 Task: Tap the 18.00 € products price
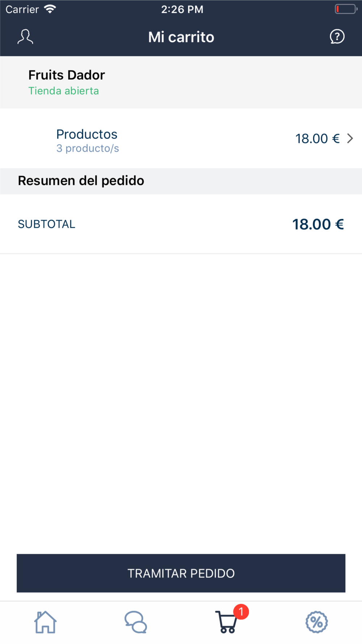317,138
